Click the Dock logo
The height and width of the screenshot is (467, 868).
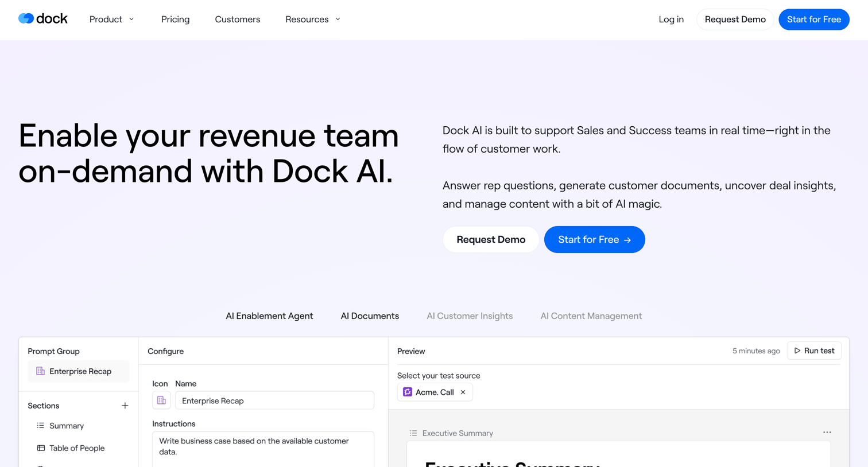(x=43, y=19)
